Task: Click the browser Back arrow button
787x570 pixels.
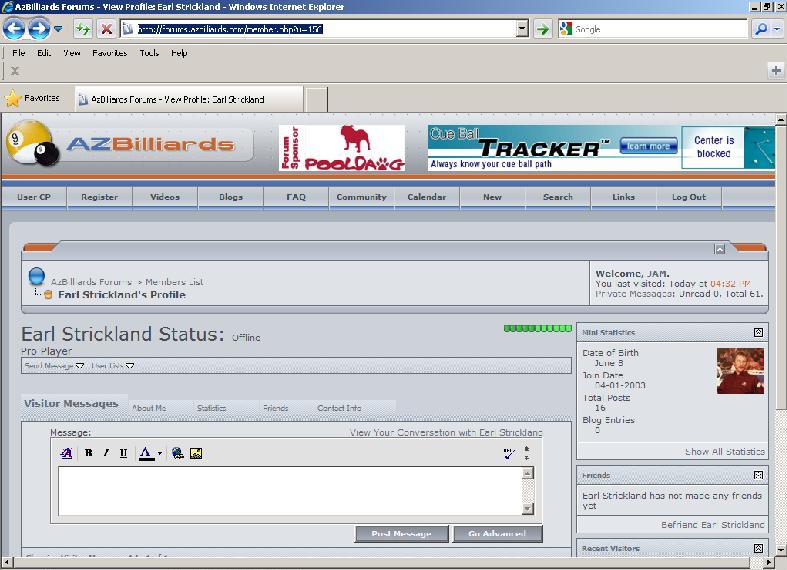Action: (x=15, y=29)
